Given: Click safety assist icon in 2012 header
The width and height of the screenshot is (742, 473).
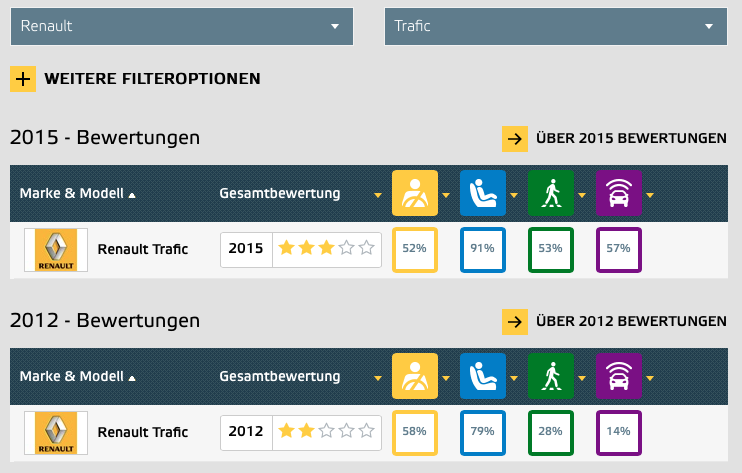Looking at the screenshot, I should coord(619,376).
